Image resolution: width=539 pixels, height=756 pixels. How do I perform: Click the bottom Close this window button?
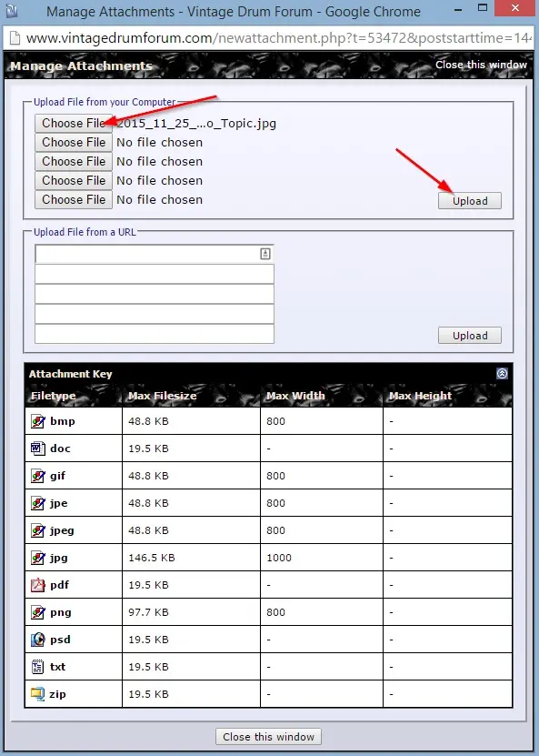point(268,737)
